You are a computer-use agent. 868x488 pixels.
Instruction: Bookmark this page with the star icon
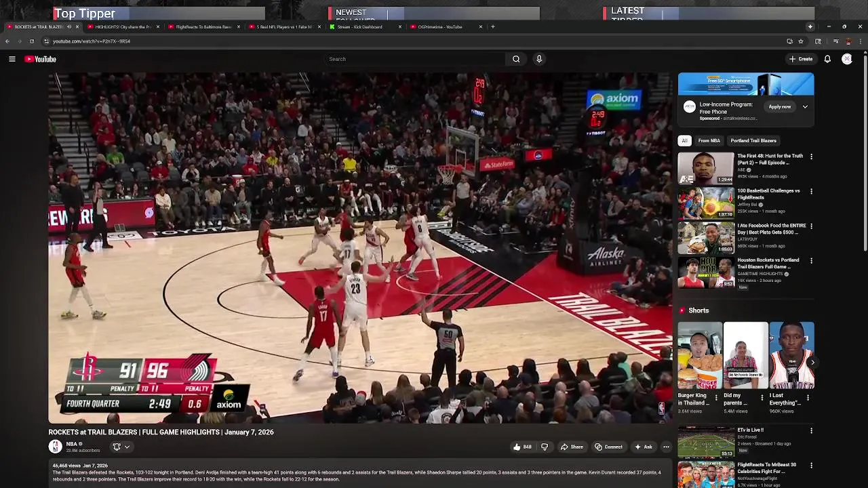(x=801, y=41)
